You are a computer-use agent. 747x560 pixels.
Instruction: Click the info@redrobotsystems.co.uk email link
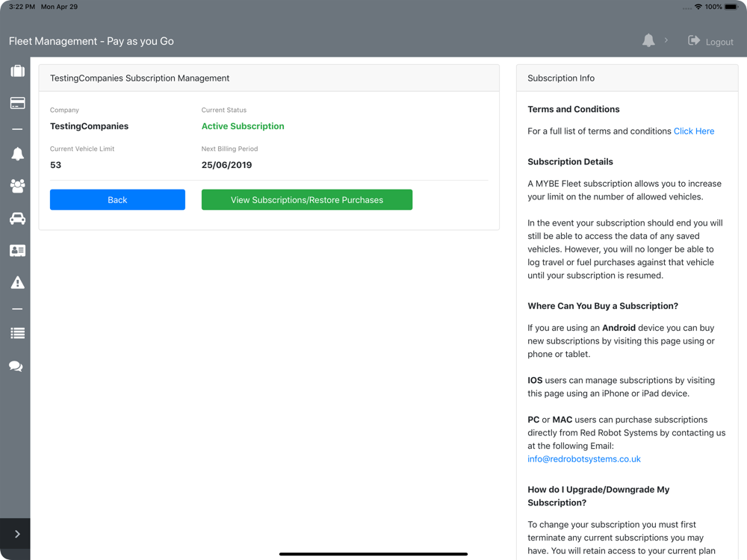coord(583,459)
